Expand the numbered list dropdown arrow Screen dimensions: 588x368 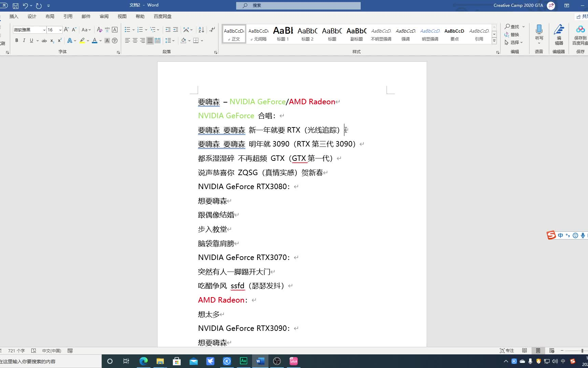(146, 30)
